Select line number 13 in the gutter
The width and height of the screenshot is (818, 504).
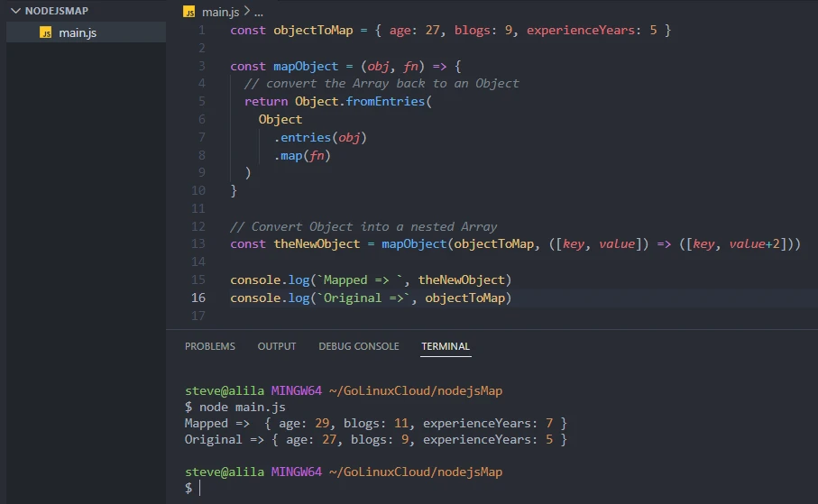pos(198,244)
